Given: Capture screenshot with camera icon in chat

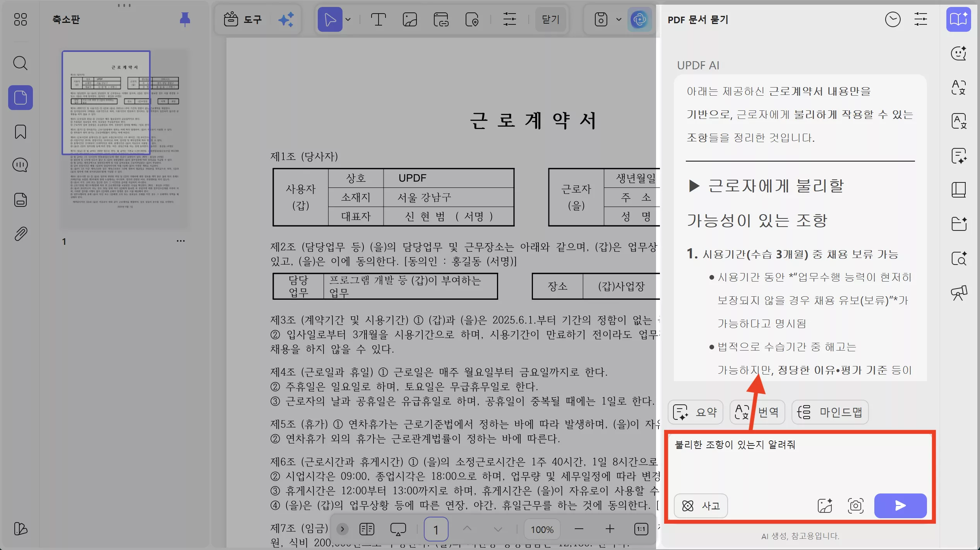Looking at the screenshot, I should (855, 506).
